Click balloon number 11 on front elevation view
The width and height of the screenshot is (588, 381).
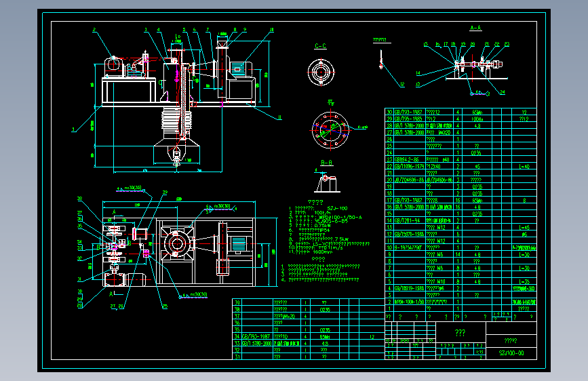[x=279, y=118]
